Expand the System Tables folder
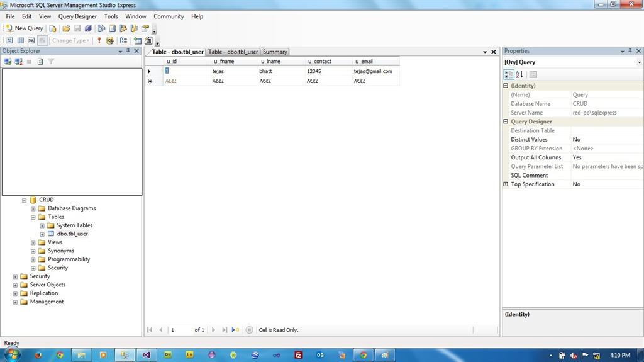The image size is (644, 362). pyautogui.click(x=42, y=226)
